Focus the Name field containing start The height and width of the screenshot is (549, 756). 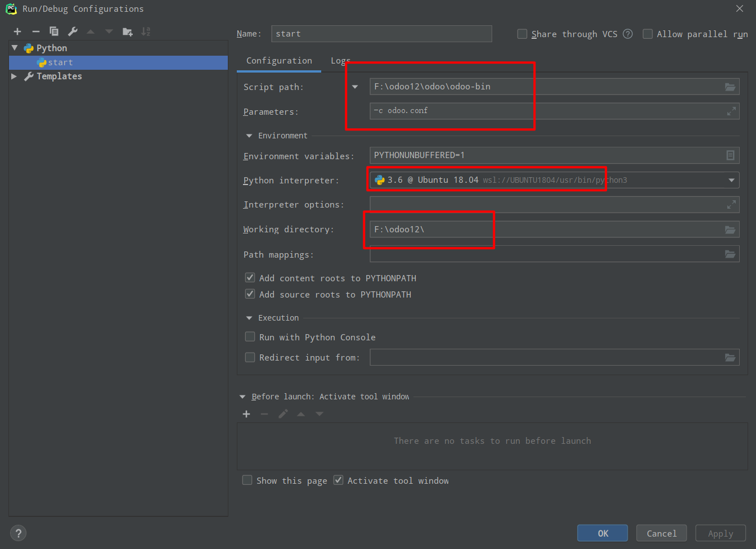[x=381, y=34]
